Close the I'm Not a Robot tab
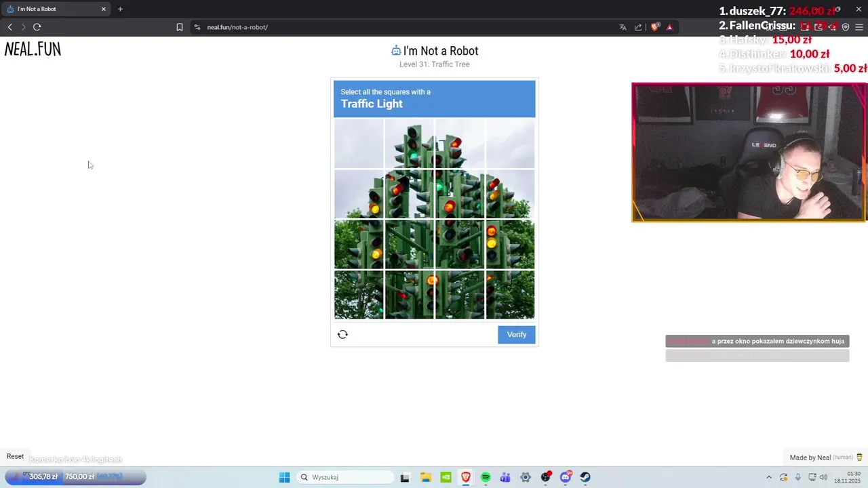 104,9
